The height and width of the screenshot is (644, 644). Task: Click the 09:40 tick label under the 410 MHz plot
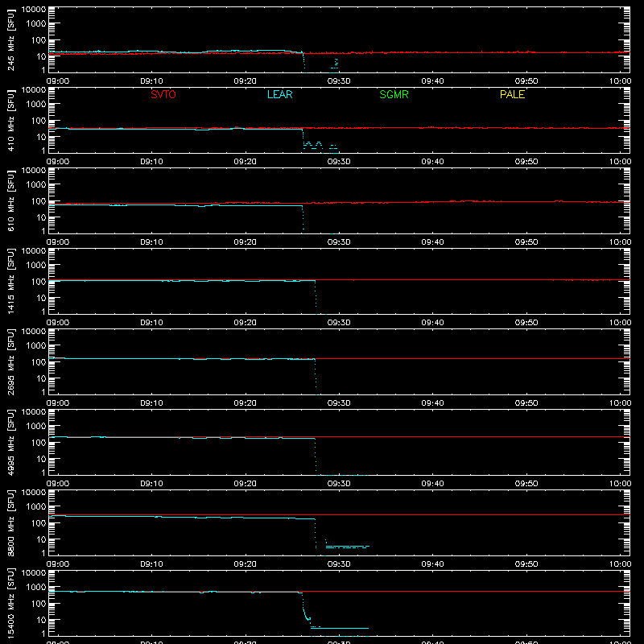click(432, 162)
